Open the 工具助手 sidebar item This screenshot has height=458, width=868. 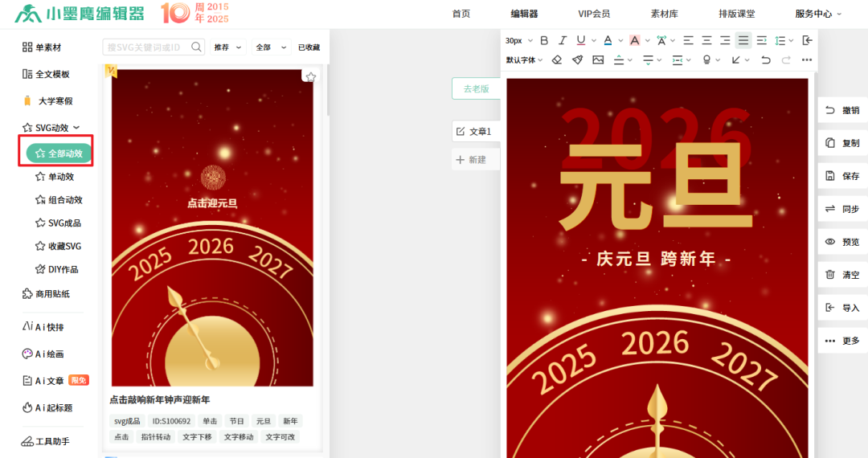click(x=45, y=441)
